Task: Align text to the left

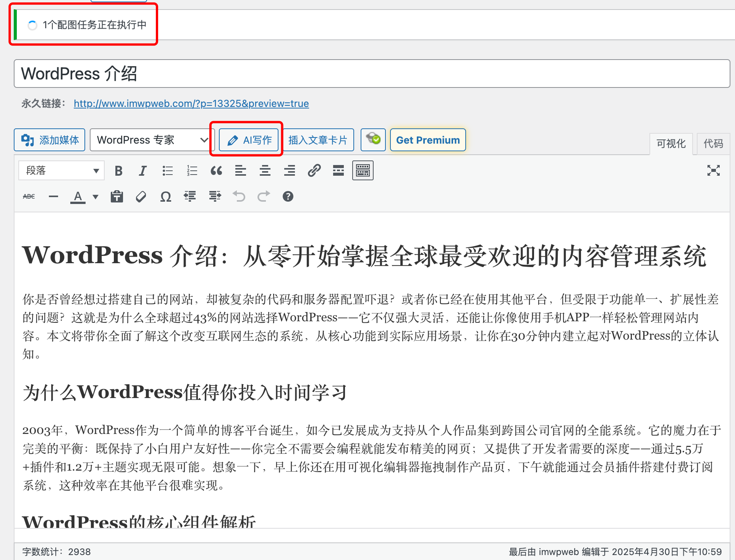Action: pyautogui.click(x=241, y=170)
